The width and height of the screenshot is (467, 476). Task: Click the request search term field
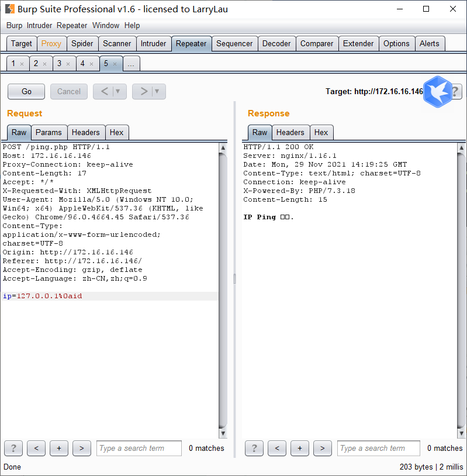tap(139, 448)
